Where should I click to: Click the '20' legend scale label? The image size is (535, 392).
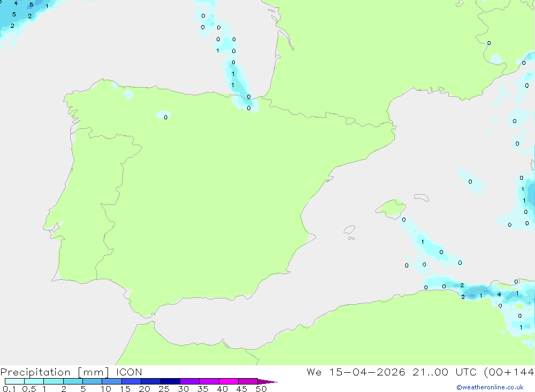pyautogui.click(x=144, y=389)
